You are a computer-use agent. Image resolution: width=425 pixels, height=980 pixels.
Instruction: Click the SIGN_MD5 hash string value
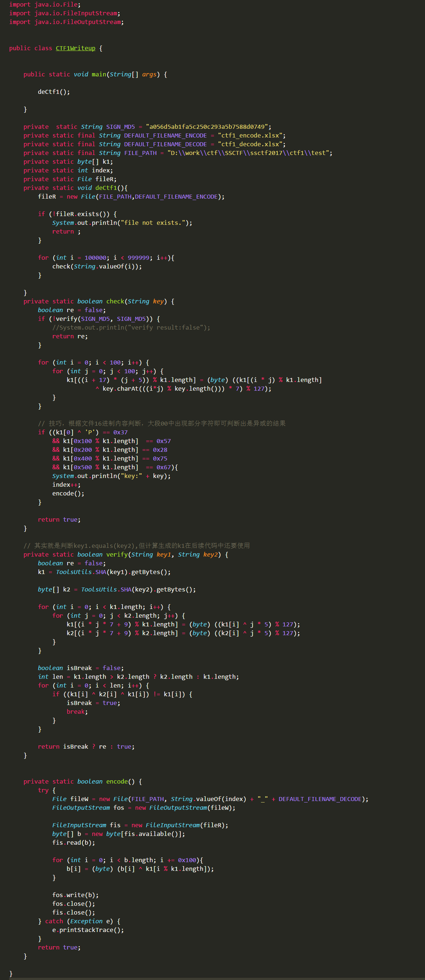coord(207,127)
